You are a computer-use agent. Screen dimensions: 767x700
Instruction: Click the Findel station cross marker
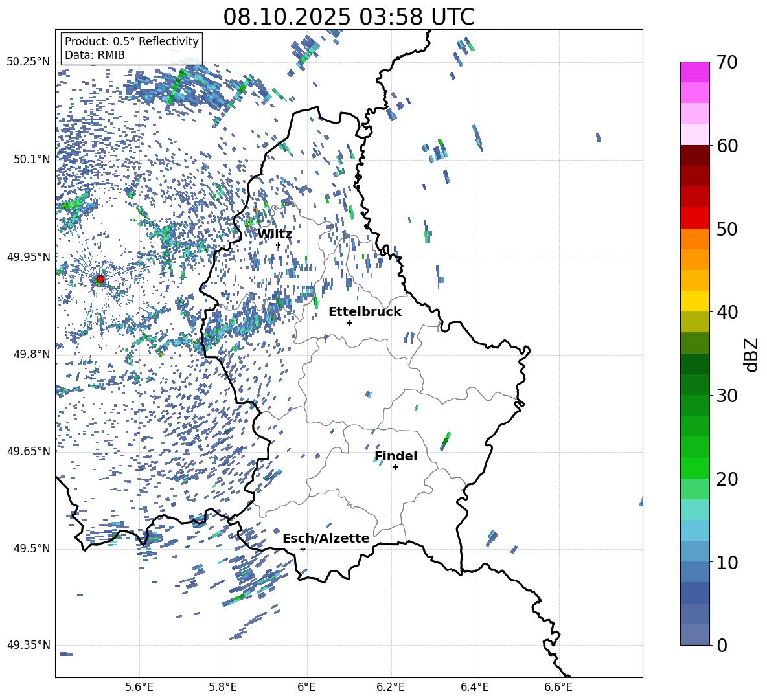(x=395, y=467)
